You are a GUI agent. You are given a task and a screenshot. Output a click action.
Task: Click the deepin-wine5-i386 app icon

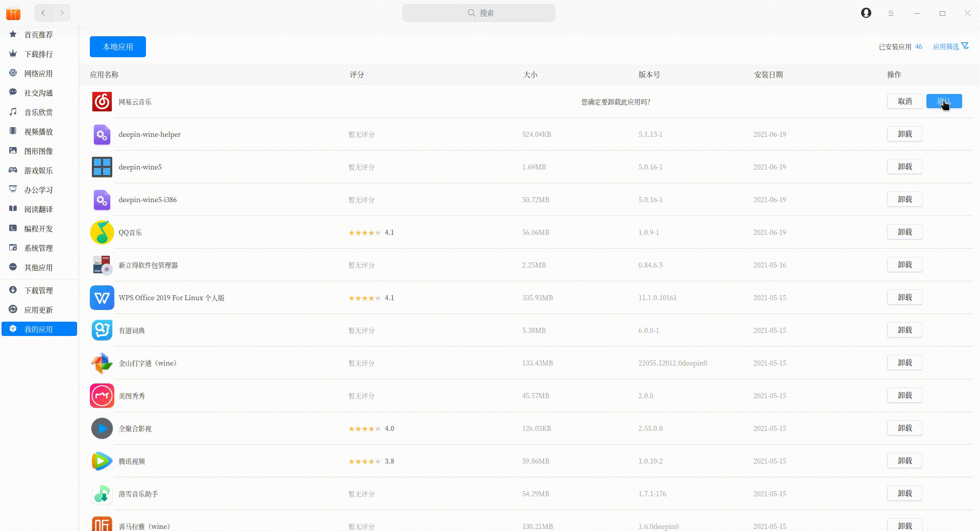pos(102,200)
